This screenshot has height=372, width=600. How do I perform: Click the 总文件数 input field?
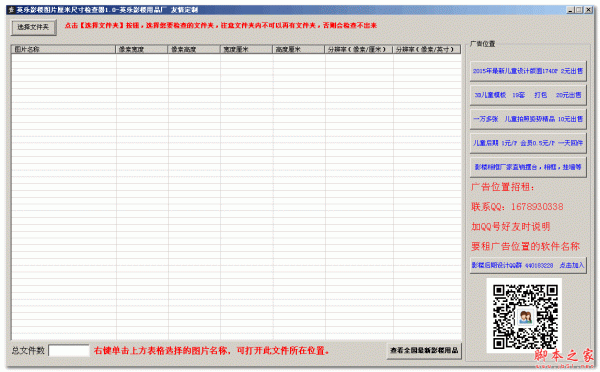69,350
